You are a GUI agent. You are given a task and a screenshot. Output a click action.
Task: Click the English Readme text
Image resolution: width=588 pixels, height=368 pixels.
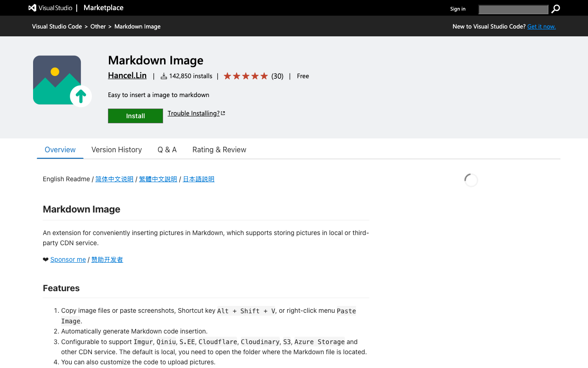(66, 179)
